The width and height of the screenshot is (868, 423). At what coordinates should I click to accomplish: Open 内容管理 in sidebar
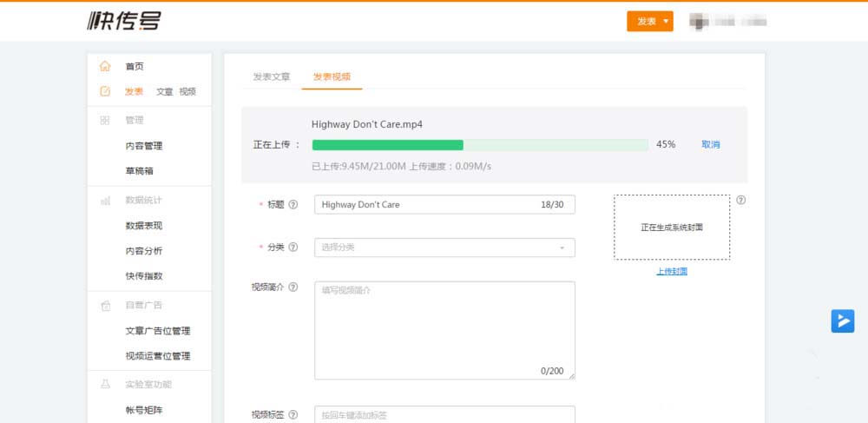(x=144, y=146)
